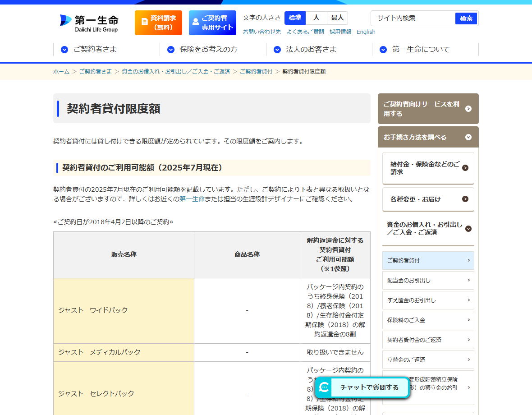Open the 資料請求（無料） button

tap(158, 23)
